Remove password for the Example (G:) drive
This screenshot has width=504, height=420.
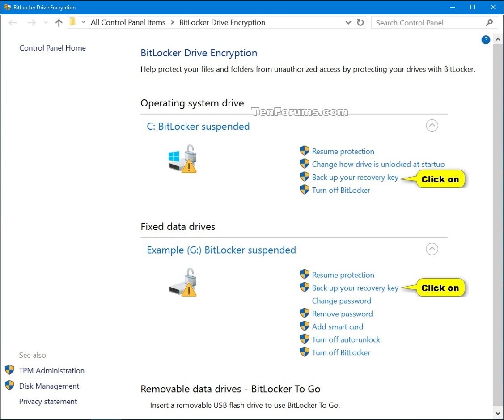[x=342, y=314]
